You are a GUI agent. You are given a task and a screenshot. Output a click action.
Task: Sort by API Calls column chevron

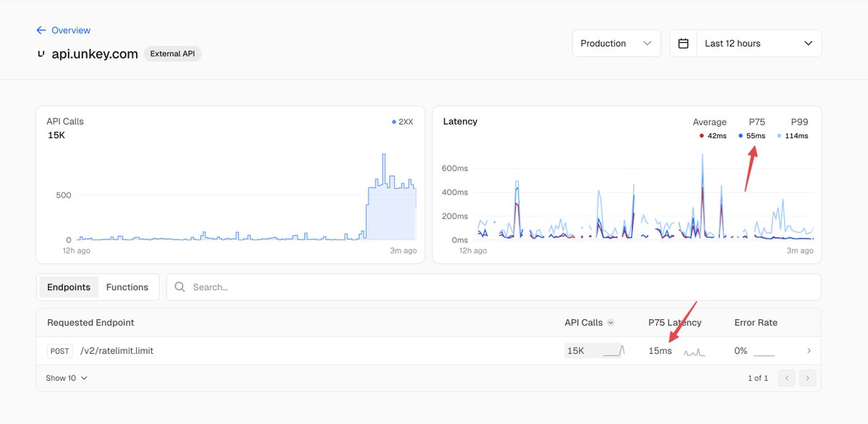611,323
